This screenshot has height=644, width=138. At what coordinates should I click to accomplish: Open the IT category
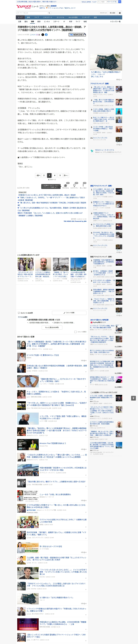64,21
